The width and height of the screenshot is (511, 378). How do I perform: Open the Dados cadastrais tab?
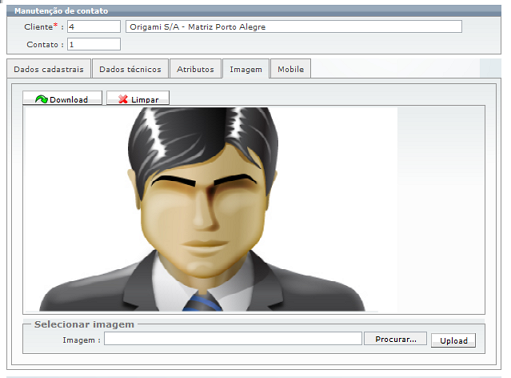point(49,69)
